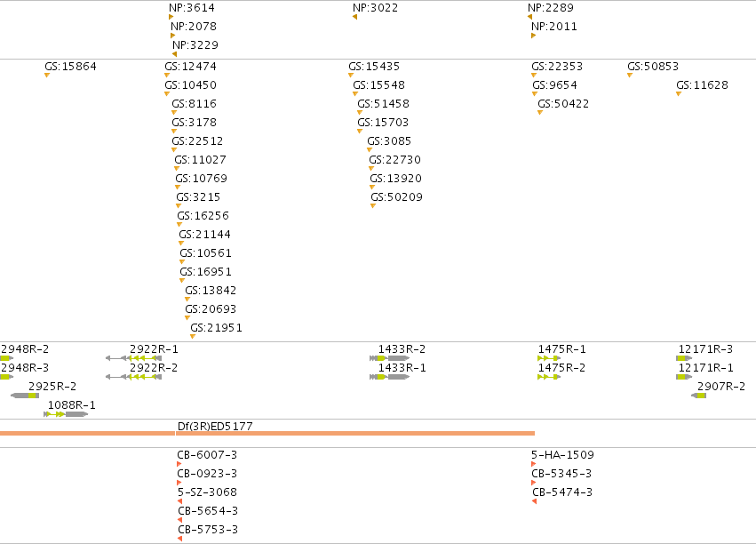Click the NP:2011 insertion label
Viewport: 756px width, 544px height.
click(x=554, y=27)
